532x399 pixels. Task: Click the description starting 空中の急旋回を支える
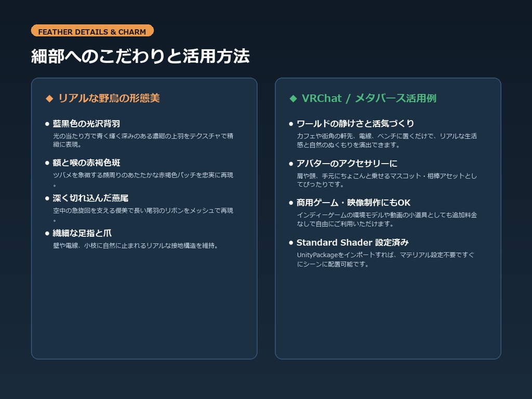[143, 215]
